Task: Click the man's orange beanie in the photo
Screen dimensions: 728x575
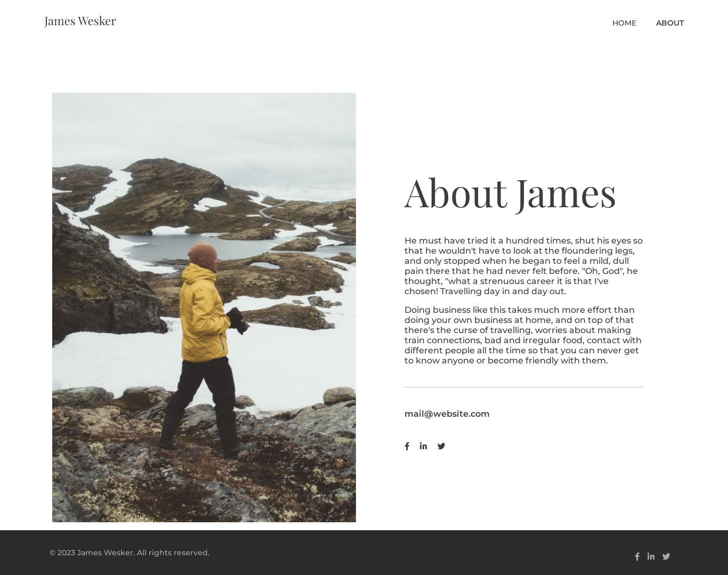Action: coord(203,254)
